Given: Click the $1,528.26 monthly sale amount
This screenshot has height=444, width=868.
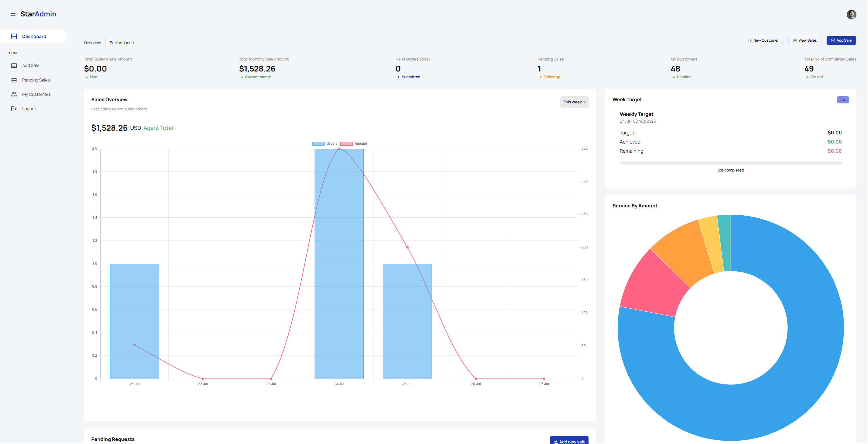Looking at the screenshot, I should [257, 69].
